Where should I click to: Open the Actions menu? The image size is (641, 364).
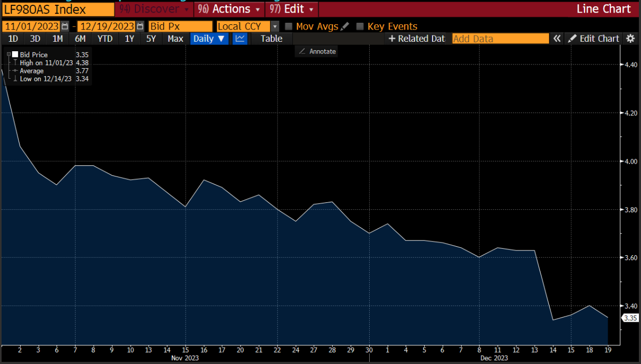[228, 9]
